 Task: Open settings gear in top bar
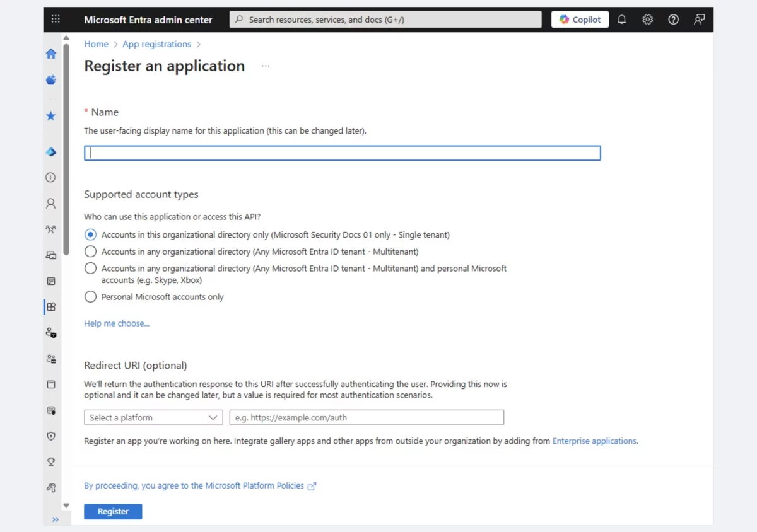point(648,20)
